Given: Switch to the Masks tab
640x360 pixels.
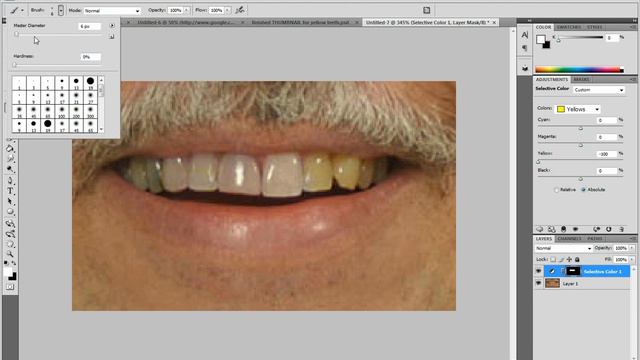Looking at the screenshot, I should (581, 79).
